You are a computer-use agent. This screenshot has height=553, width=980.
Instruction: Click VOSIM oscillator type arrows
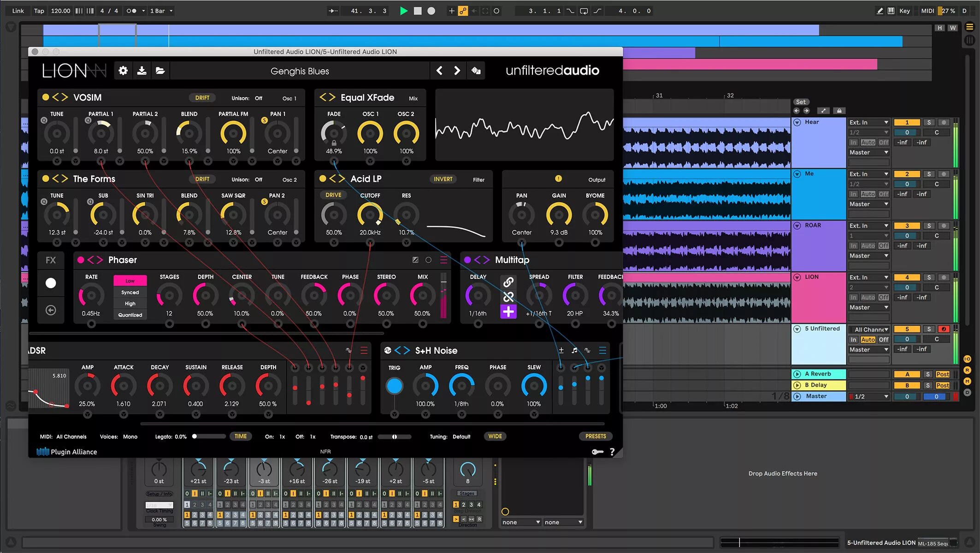click(x=60, y=97)
